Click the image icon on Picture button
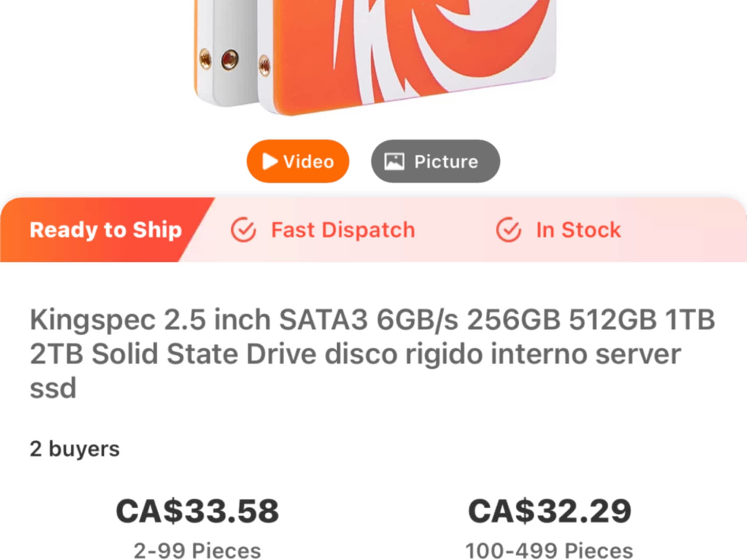 pos(394,162)
